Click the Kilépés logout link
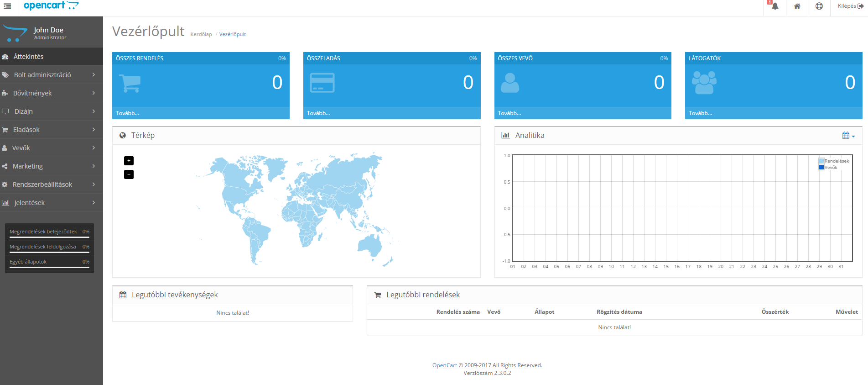Image resolution: width=868 pixels, height=385 pixels. [850, 6]
